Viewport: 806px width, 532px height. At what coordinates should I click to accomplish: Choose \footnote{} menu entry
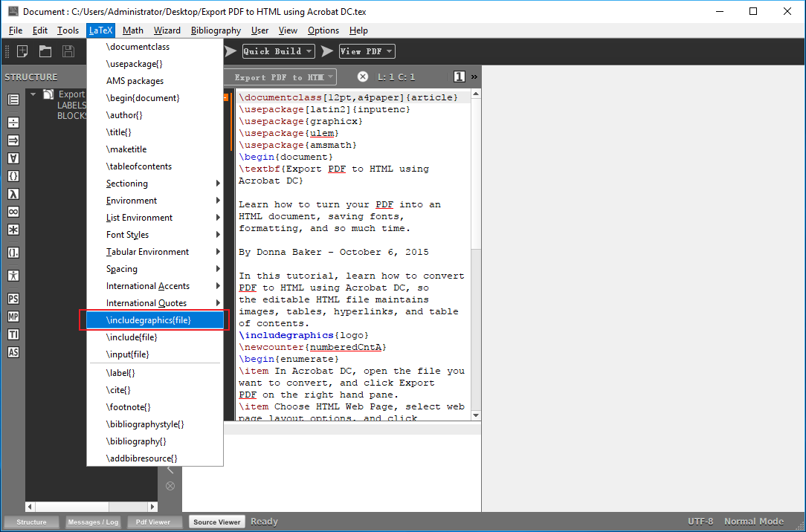[x=155, y=407]
